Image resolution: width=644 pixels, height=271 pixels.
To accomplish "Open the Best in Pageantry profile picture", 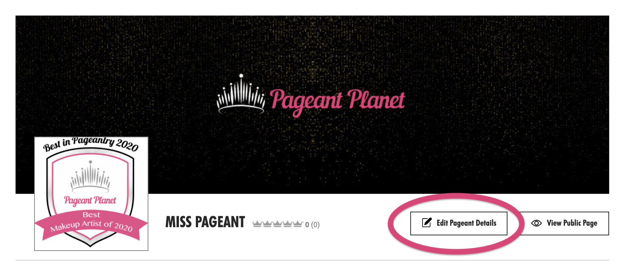I will (x=91, y=194).
